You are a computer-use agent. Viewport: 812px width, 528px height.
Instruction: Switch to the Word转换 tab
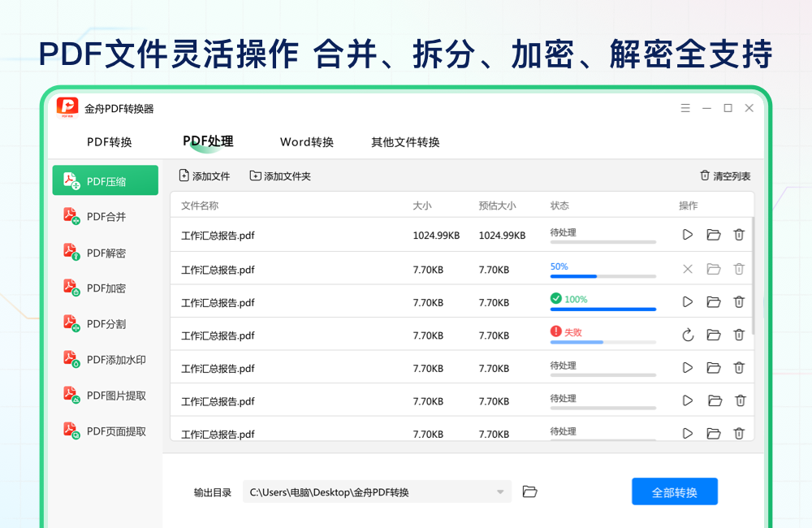[307, 141]
